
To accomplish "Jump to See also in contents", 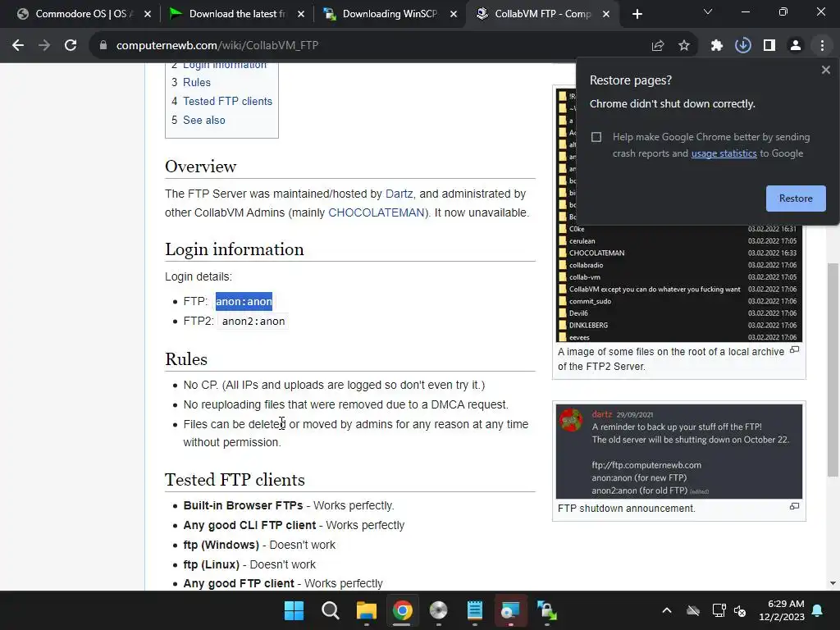I will [x=204, y=120].
